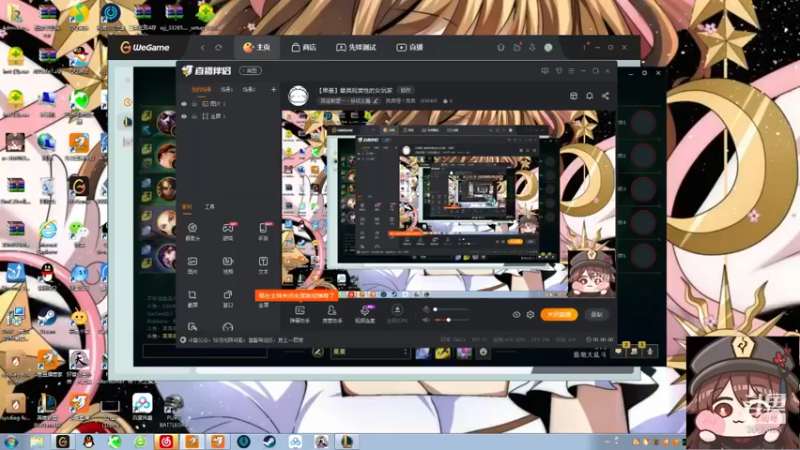Open the dropdown at League client bottom
Viewport: 800px width, 450px height.
click(x=370, y=352)
